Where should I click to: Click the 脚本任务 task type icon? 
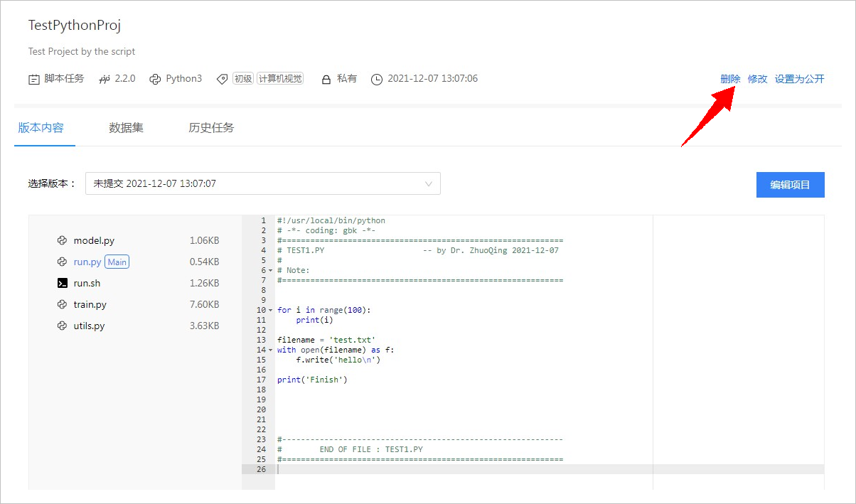[x=33, y=79]
